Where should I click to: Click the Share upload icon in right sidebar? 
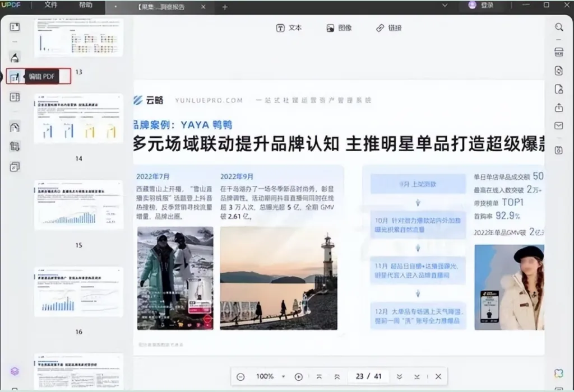tap(559, 108)
